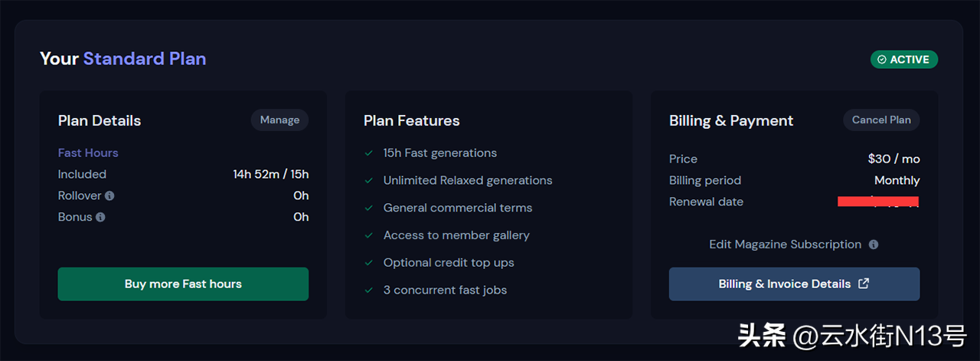Click the ACTIVE status badge
The height and width of the screenshot is (361, 980).
904,60
